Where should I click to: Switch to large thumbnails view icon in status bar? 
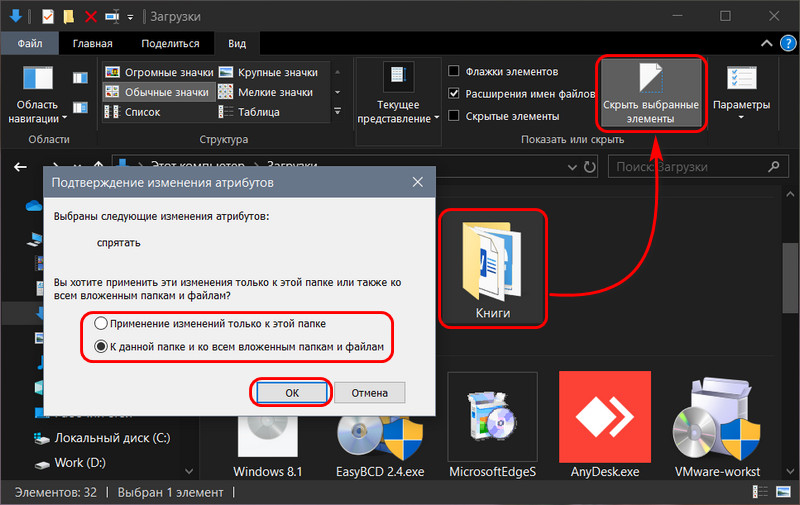(783, 492)
